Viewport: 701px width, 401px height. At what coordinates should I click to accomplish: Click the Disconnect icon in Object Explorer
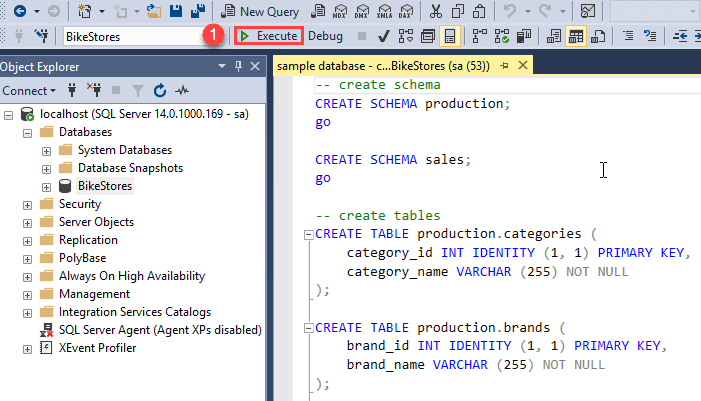tap(94, 90)
